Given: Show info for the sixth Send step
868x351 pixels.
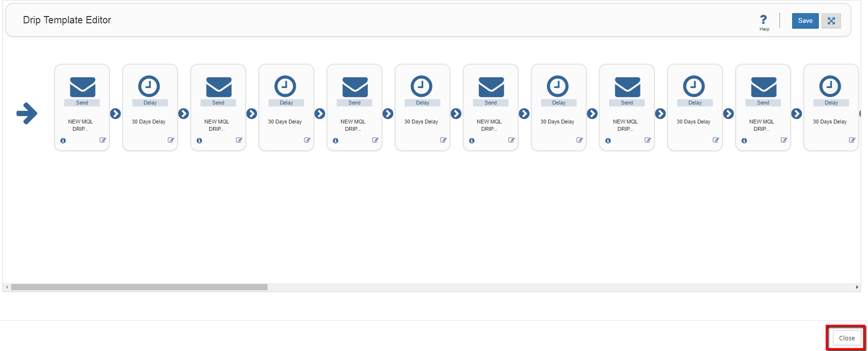Looking at the screenshot, I should click(744, 140).
